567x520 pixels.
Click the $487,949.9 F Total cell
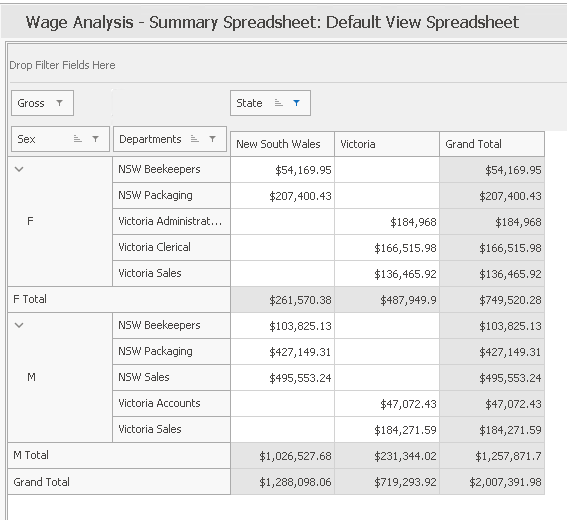coord(387,300)
